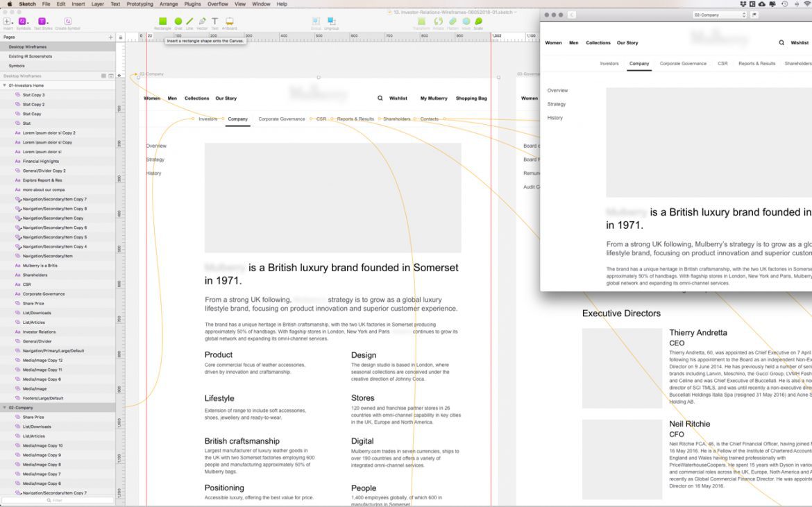Viewport: 812px width, 507px height.
Task: Select the Investor Relations text layer
Action: point(58,332)
